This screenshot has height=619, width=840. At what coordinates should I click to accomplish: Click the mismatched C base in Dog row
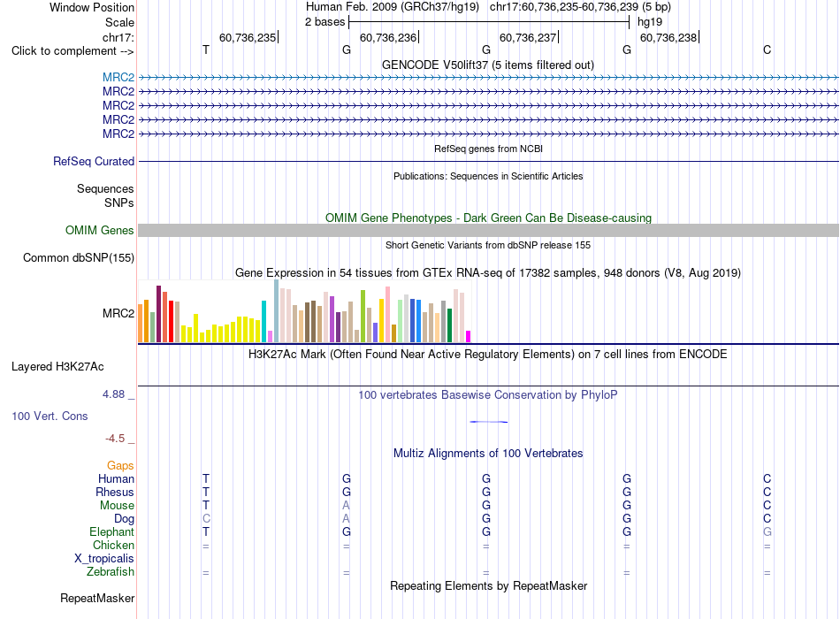click(x=206, y=519)
